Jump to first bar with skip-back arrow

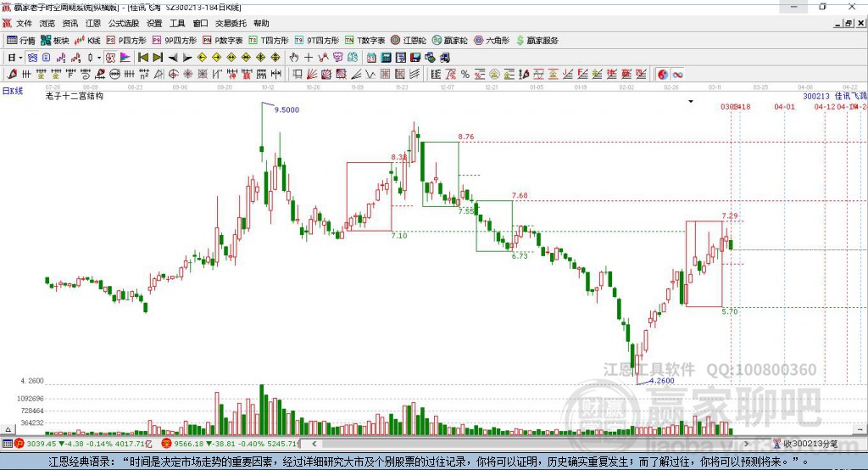pos(142,58)
